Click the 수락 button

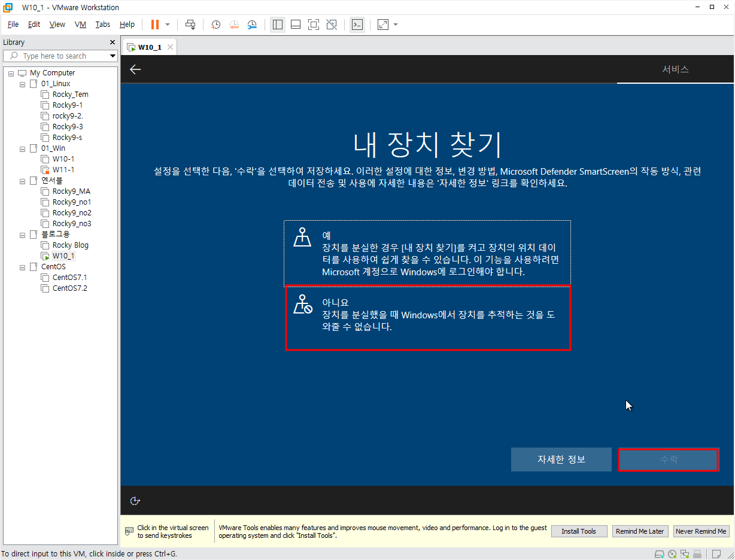(x=669, y=459)
